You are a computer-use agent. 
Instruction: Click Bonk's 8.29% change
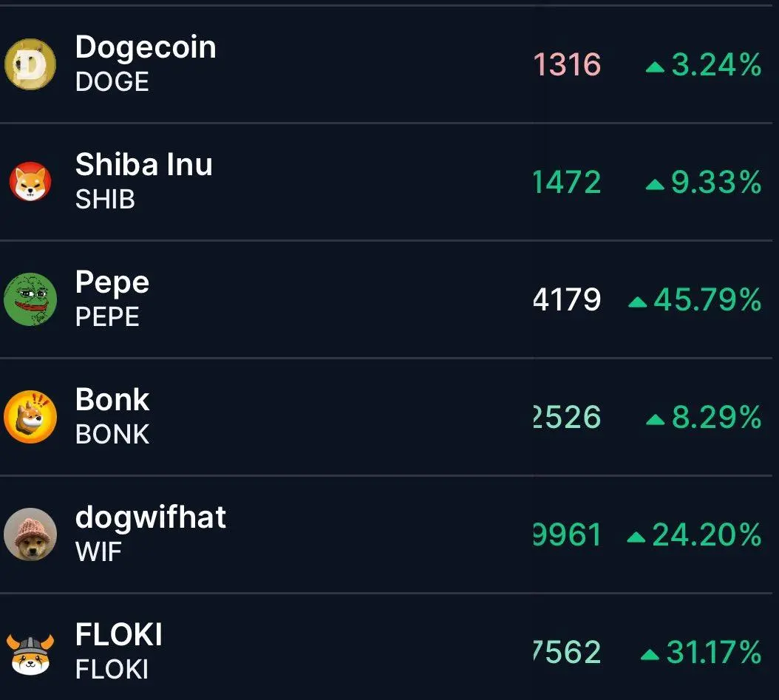pyautogui.click(x=716, y=417)
